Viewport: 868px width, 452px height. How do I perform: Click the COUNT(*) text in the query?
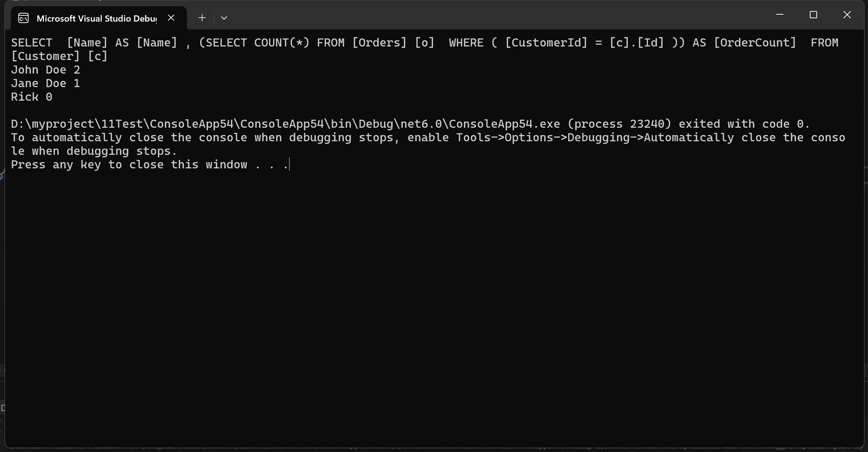tap(282, 42)
